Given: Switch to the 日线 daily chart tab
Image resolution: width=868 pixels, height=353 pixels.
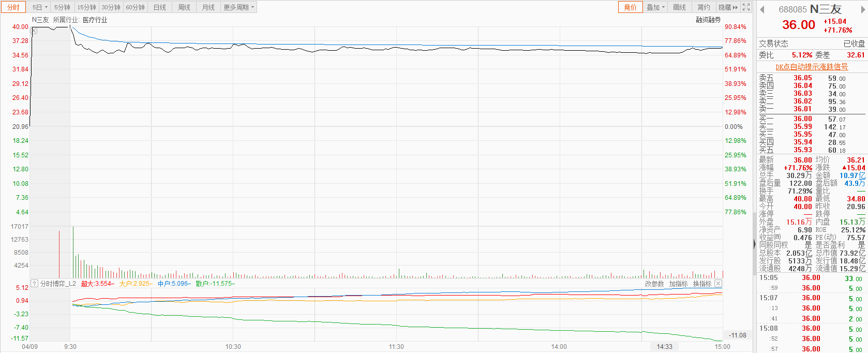Looking at the screenshot, I should [160, 7].
